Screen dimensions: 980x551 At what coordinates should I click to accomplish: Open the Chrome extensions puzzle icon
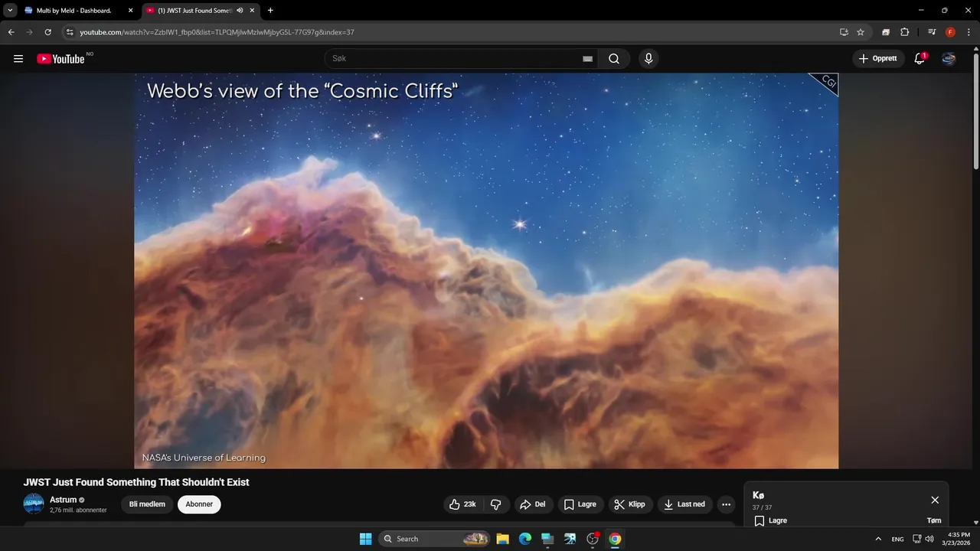[x=905, y=32]
